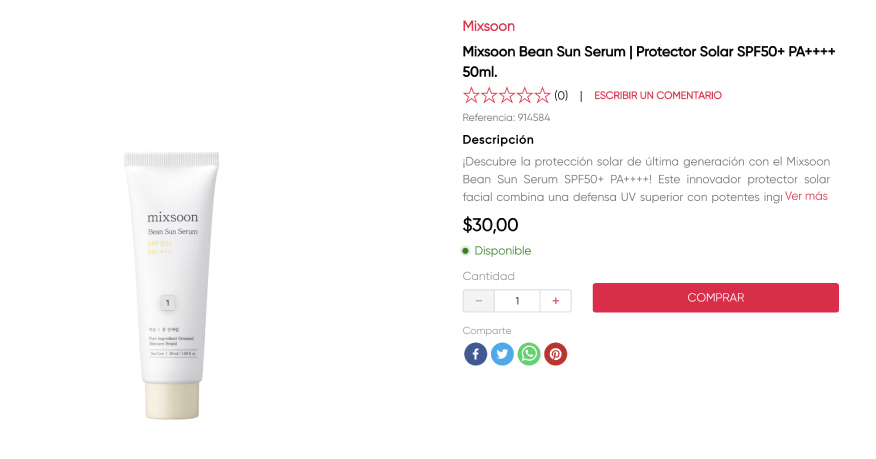Choose the fourth rating star
876x459 pixels.
click(525, 96)
